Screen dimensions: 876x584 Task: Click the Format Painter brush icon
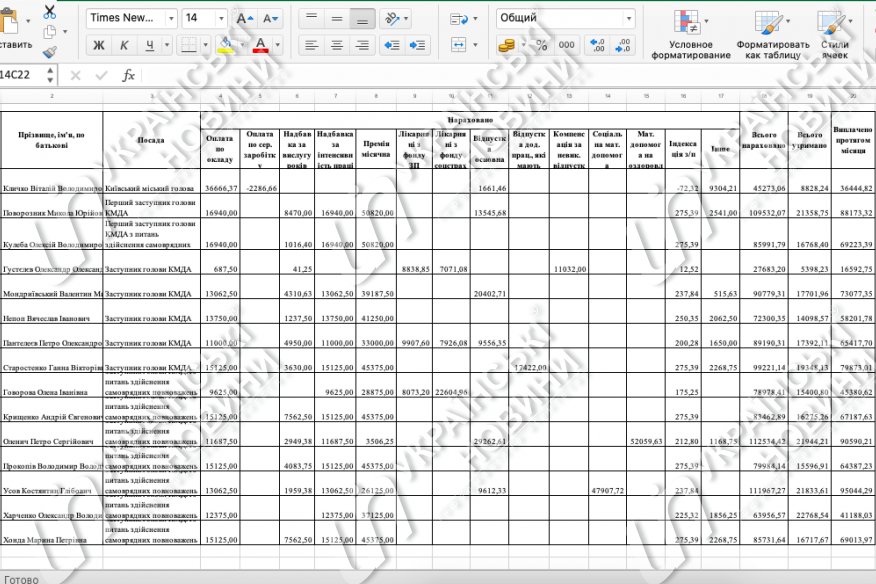coord(50,53)
